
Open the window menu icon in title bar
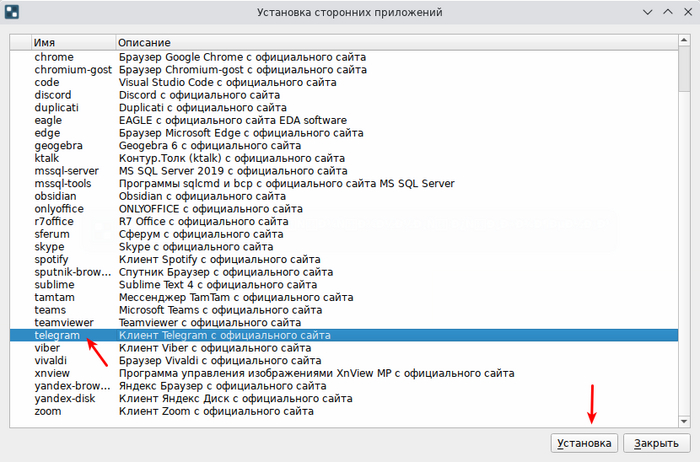click(x=12, y=12)
